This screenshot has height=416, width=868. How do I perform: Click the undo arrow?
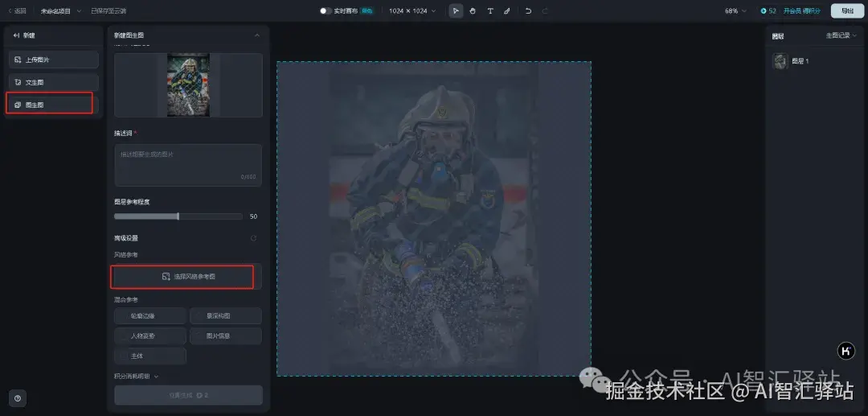528,11
